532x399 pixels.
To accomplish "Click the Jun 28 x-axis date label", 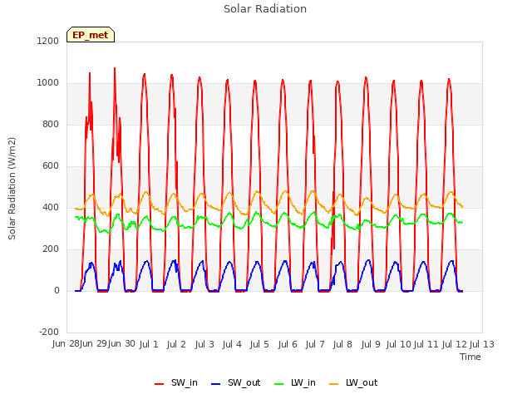I will 66,344.
